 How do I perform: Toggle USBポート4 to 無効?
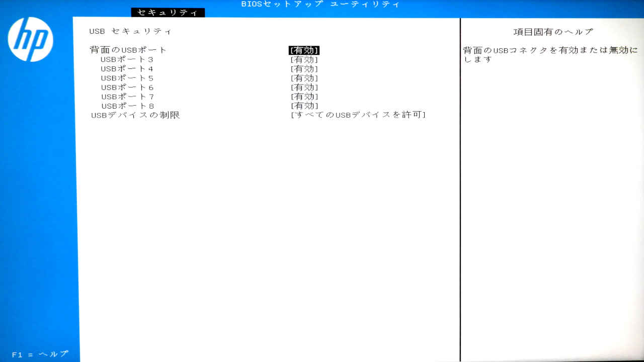click(x=305, y=68)
